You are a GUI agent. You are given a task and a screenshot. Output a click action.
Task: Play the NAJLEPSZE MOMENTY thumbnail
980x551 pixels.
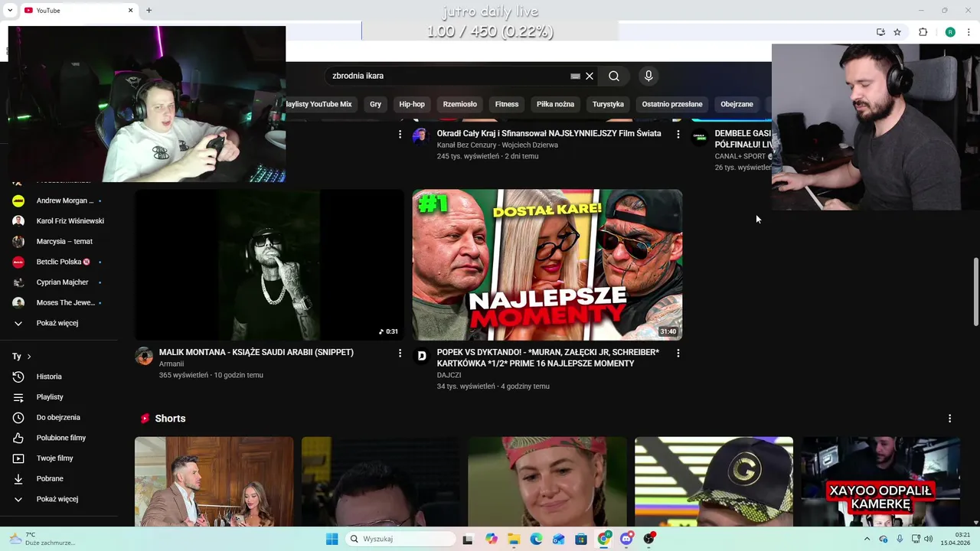click(x=547, y=265)
